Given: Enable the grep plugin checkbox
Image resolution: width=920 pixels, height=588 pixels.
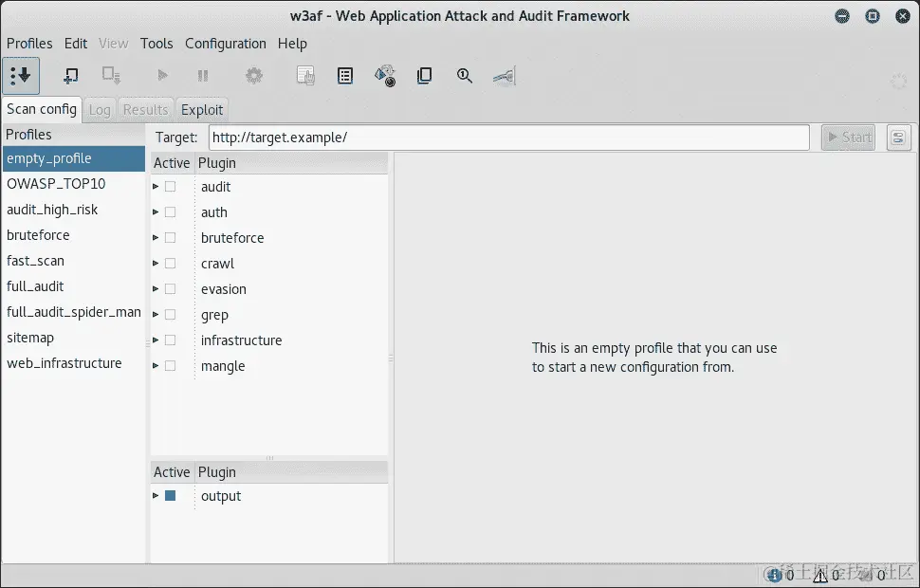Looking at the screenshot, I should (170, 315).
